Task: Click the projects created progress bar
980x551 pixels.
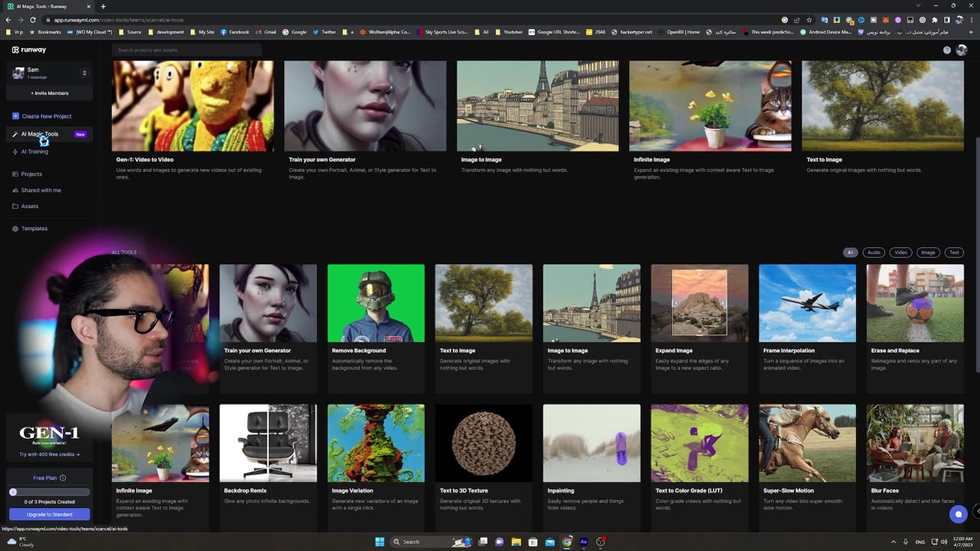Action: (50, 491)
